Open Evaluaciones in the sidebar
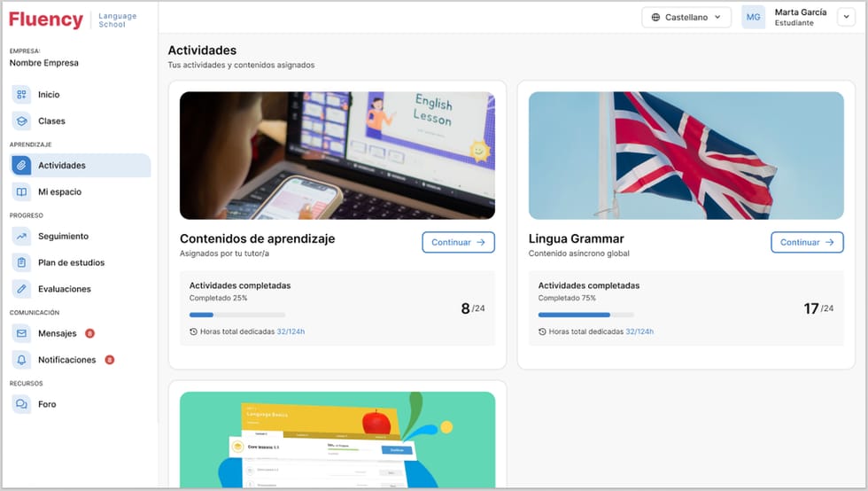Image resolution: width=868 pixels, height=491 pixels. pyautogui.click(x=81, y=289)
